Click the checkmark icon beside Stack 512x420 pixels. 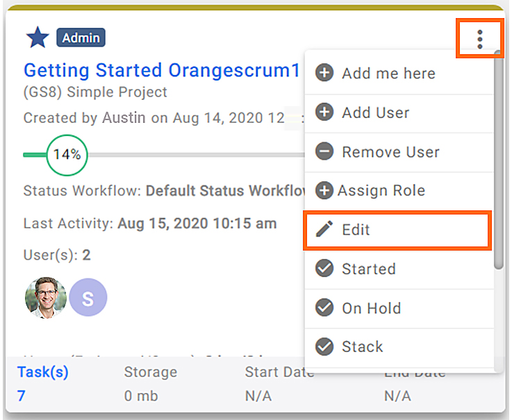click(324, 346)
